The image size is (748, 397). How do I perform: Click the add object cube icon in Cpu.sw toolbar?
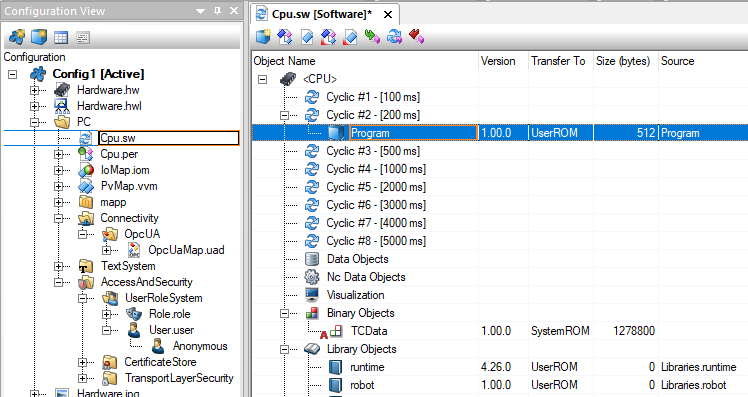tap(263, 37)
